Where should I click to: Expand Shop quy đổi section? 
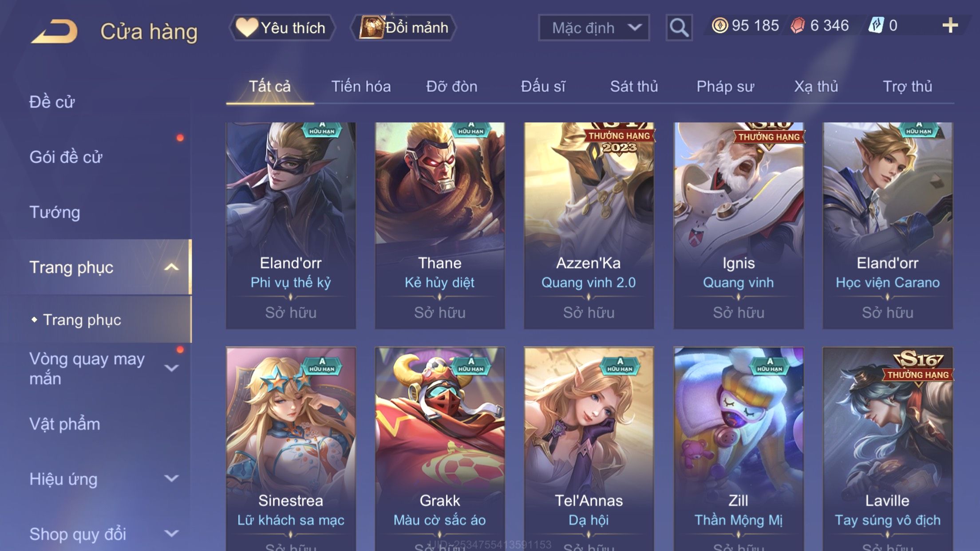171,534
